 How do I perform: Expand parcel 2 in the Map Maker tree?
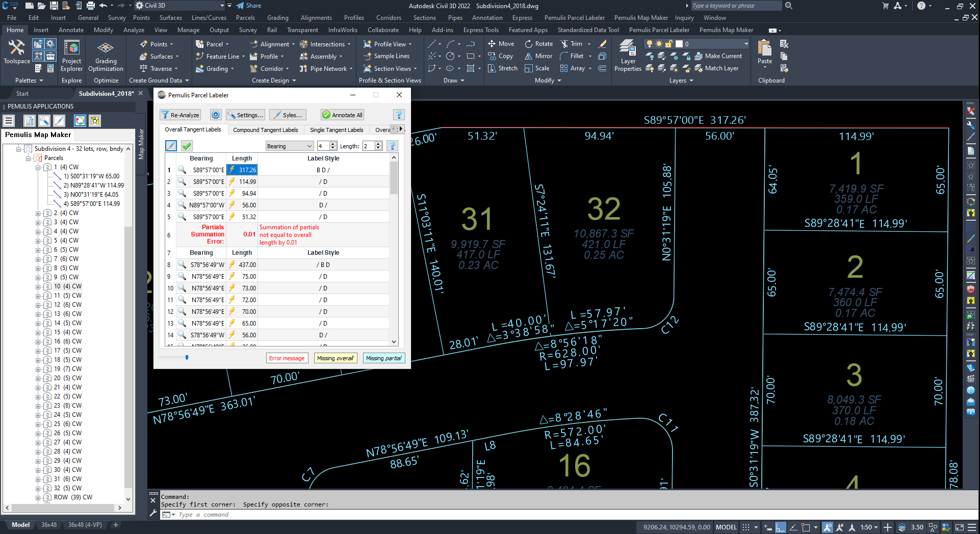click(x=38, y=213)
